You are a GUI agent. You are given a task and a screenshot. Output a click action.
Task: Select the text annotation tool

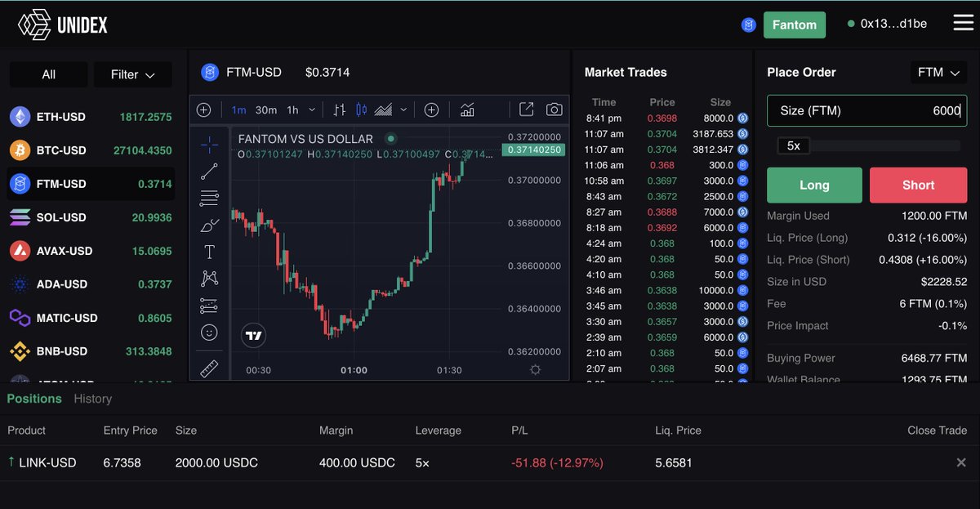[209, 252]
